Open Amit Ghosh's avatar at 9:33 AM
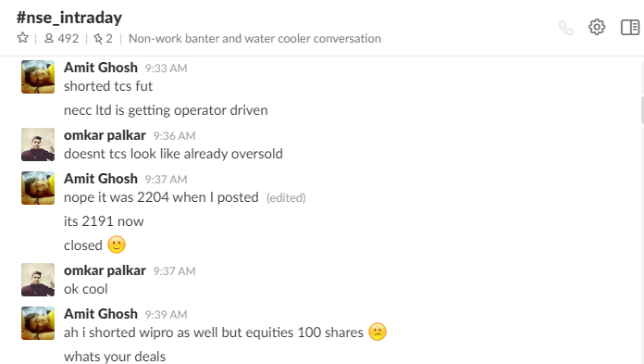644x364 pixels. [38, 77]
